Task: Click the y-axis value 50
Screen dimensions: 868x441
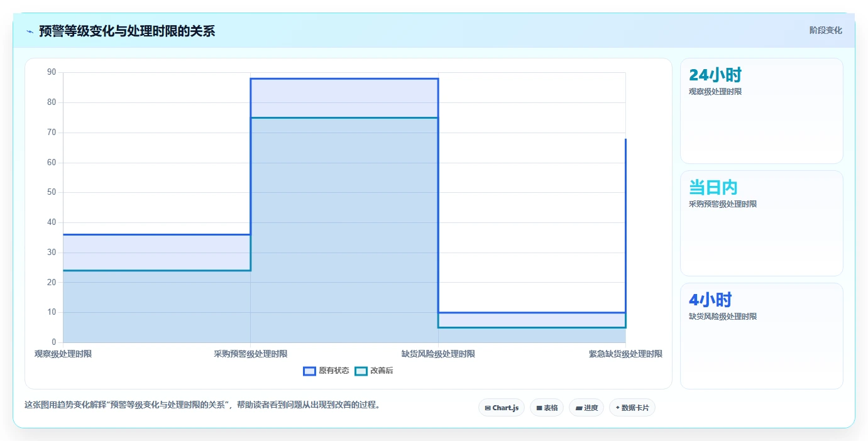Action: 52,192
